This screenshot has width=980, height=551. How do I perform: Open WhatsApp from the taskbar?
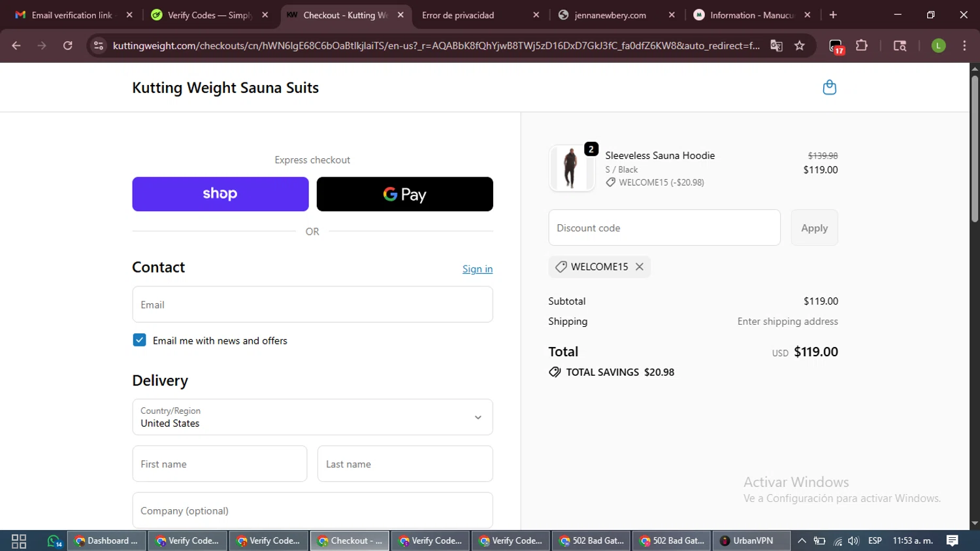pos(54,541)
